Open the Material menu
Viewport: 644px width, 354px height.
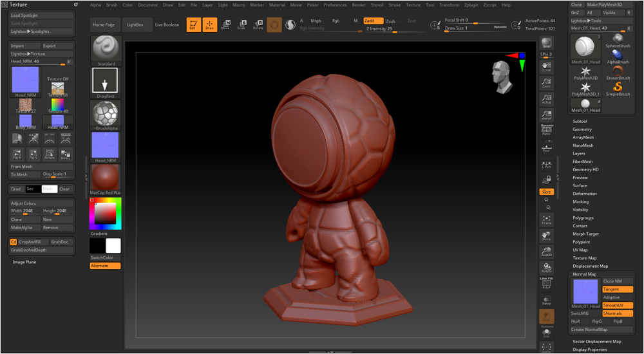(x=277, y=5)
